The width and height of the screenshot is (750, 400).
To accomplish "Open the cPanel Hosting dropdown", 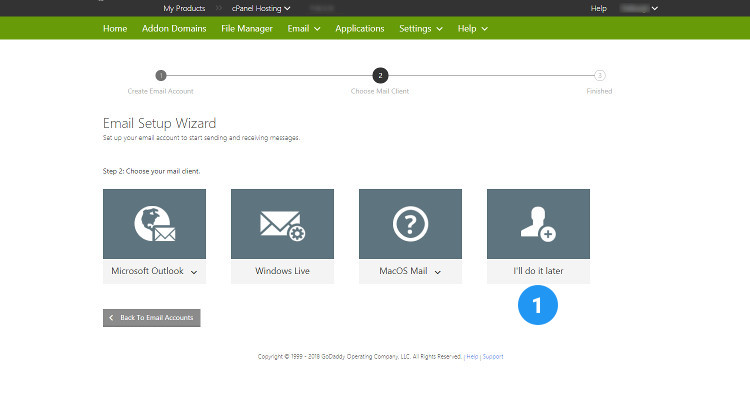I will (x=261, y=8).
